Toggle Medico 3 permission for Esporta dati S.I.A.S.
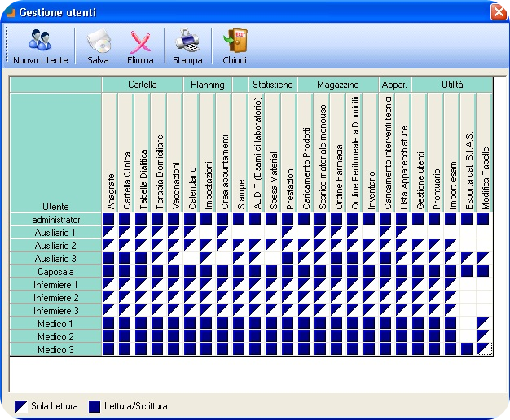 (x=467, y=349)
